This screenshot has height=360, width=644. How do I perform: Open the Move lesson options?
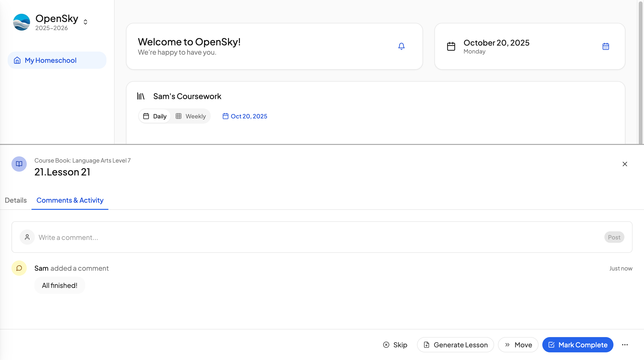pos(518,345)
